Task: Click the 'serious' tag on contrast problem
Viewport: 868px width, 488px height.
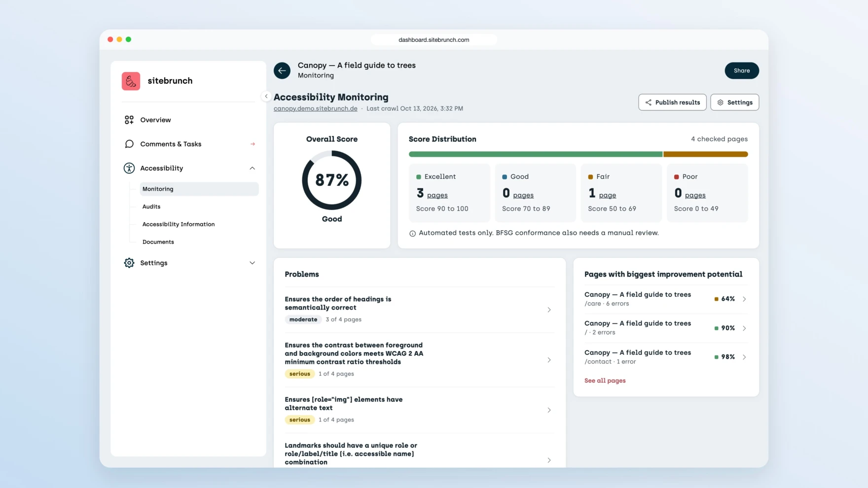Action: pyautogui.click(x=300, y=374)
